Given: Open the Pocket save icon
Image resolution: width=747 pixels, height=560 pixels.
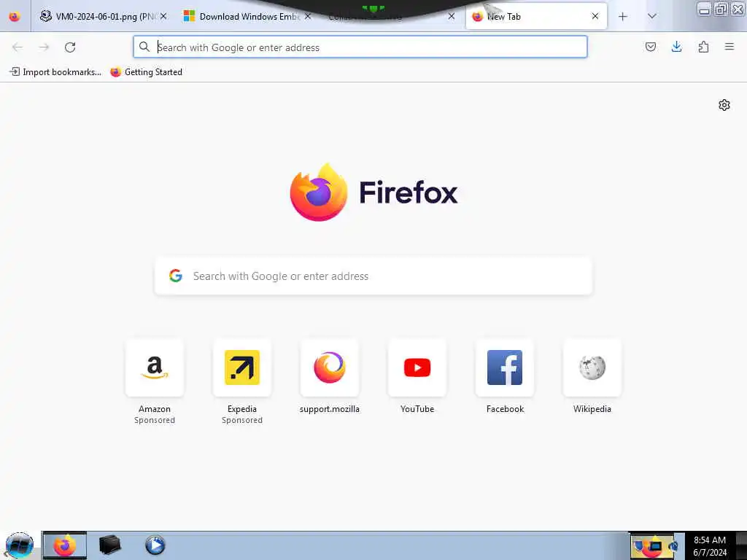Looking at the screenshot, I should point(650,47).
